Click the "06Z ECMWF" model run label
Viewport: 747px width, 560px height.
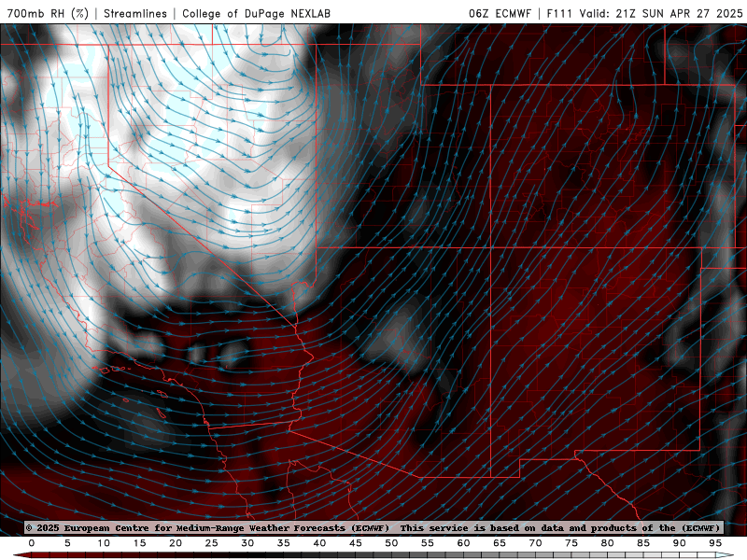pyautogui.click(x=500, y=13)
